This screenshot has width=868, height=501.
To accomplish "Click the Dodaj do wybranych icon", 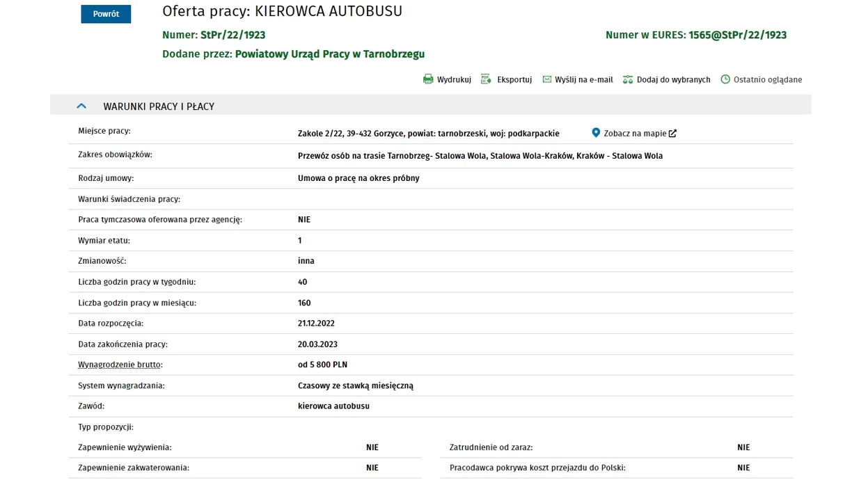I will tap(628, 79).
